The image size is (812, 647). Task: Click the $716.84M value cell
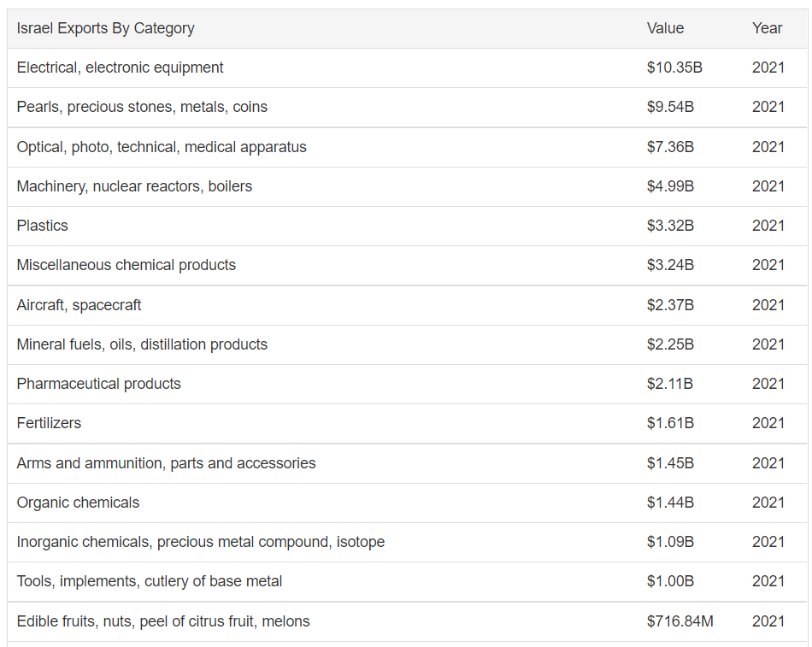[680, 621]
